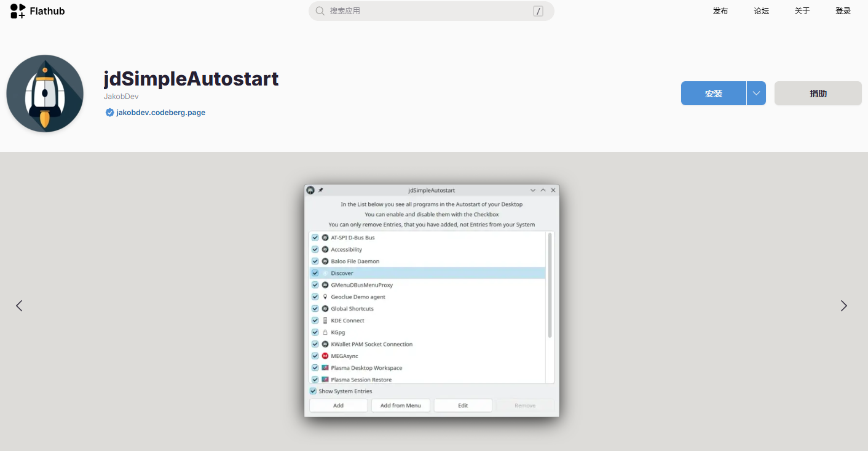Click the AT-SPI D-Bus Bus entry icon

point(325,237)
